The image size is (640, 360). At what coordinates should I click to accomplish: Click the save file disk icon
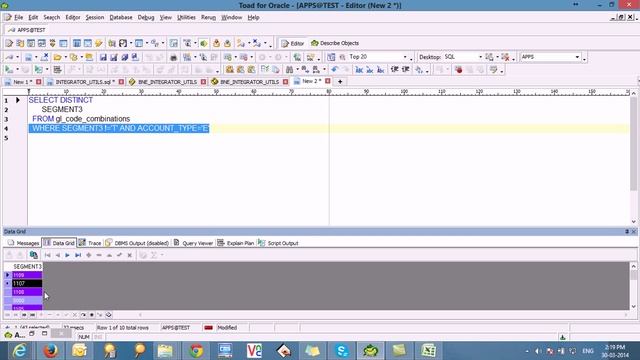pos(103,57)
